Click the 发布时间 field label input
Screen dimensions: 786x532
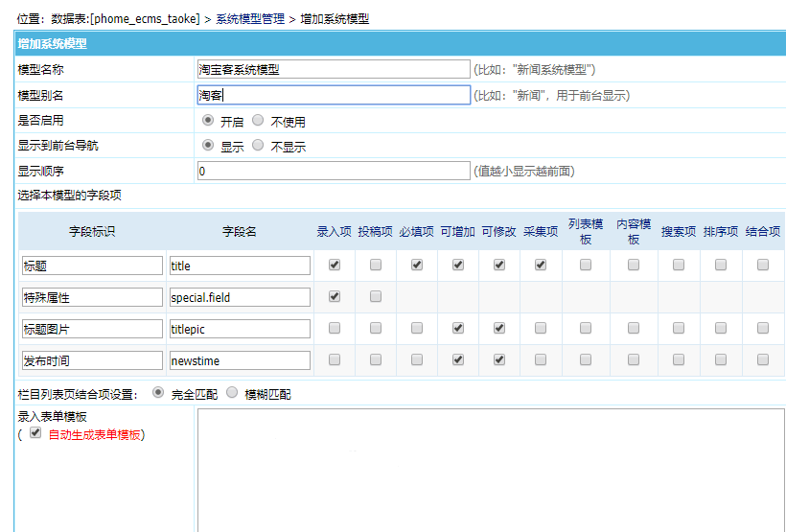92,360
